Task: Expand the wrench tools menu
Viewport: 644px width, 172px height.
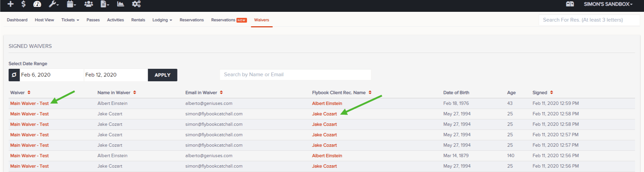Action: 54,4
